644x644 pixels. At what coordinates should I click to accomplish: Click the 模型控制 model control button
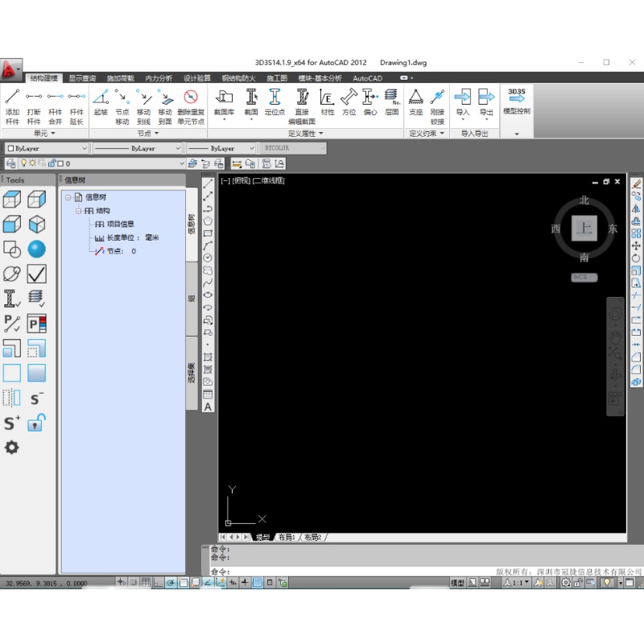[516, 102]
